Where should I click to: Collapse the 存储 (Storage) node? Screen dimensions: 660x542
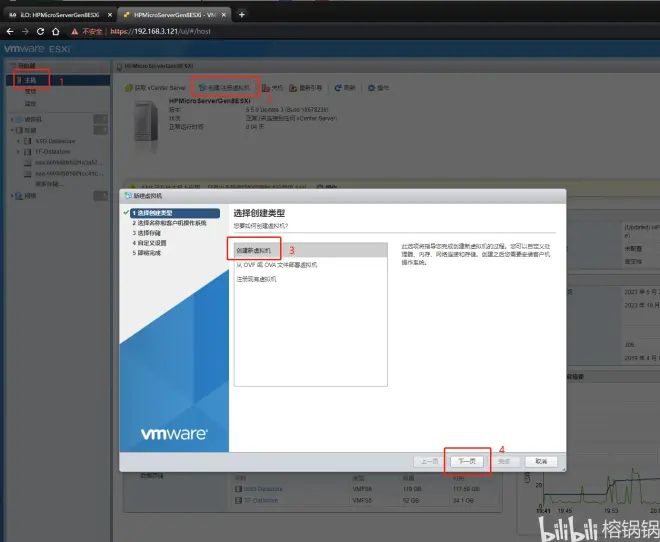(12, 130)
